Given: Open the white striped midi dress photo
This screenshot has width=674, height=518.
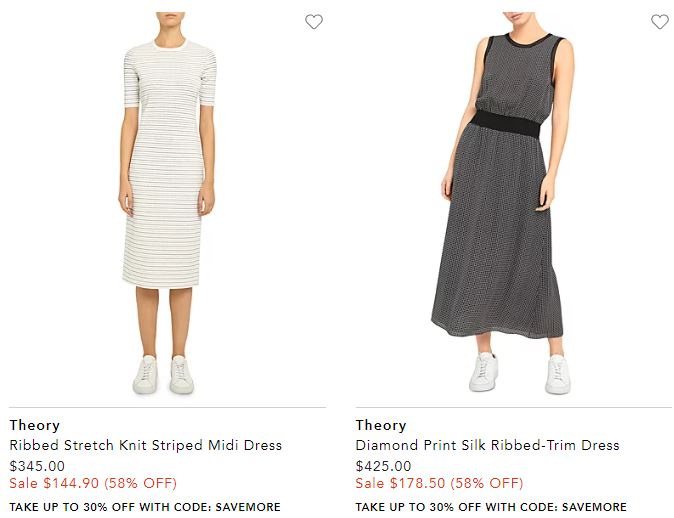Looking at the screenshot, I should 167,203.
